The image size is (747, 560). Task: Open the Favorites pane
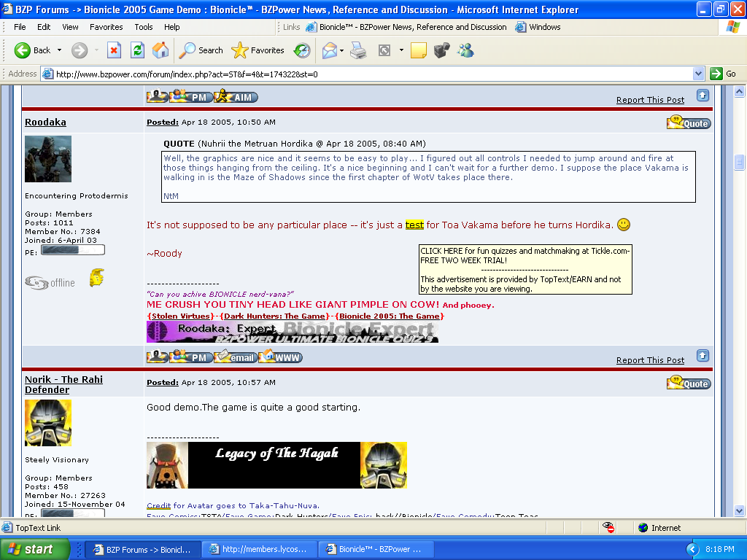pos(258,50)
